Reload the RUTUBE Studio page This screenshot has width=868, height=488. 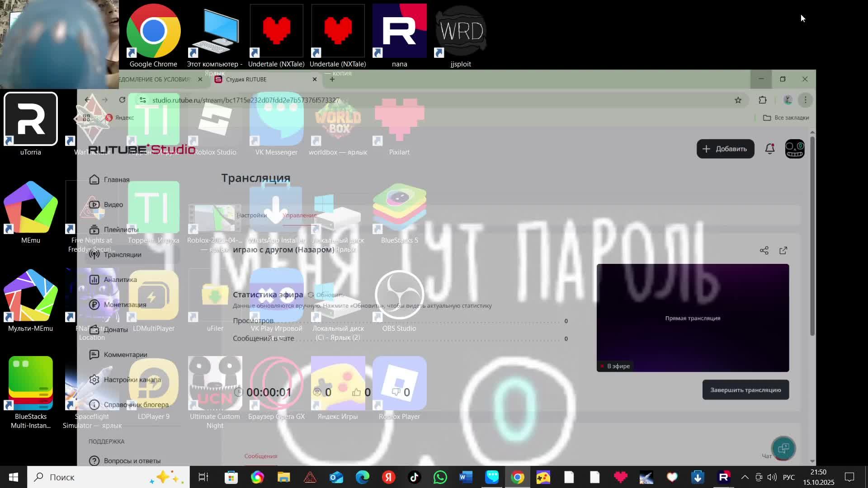click(x=122, y=100)
